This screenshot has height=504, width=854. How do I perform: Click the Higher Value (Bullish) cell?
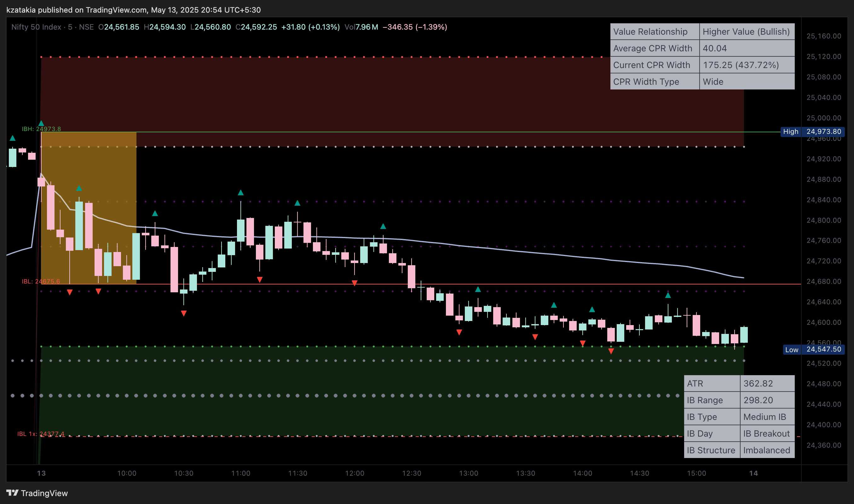point(747,31)
